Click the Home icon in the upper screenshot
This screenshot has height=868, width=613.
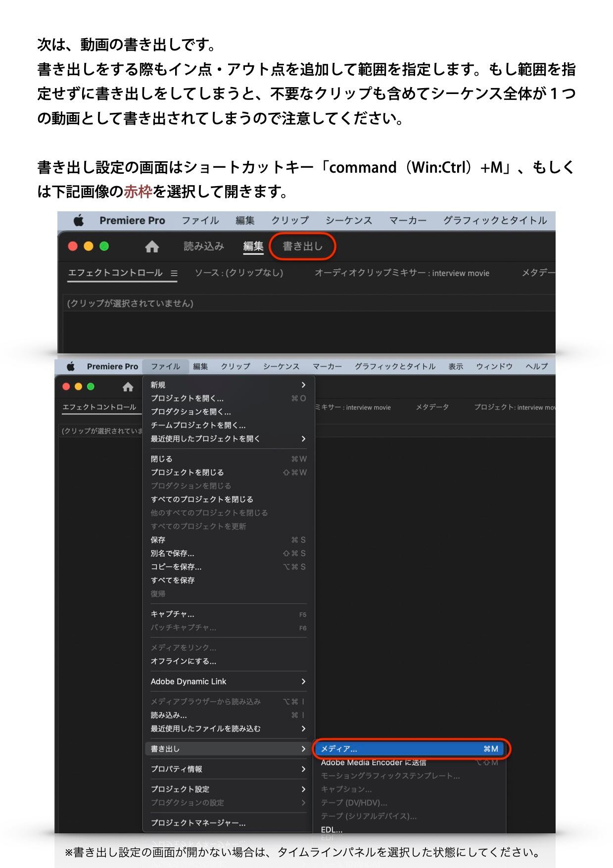(152, 246)
